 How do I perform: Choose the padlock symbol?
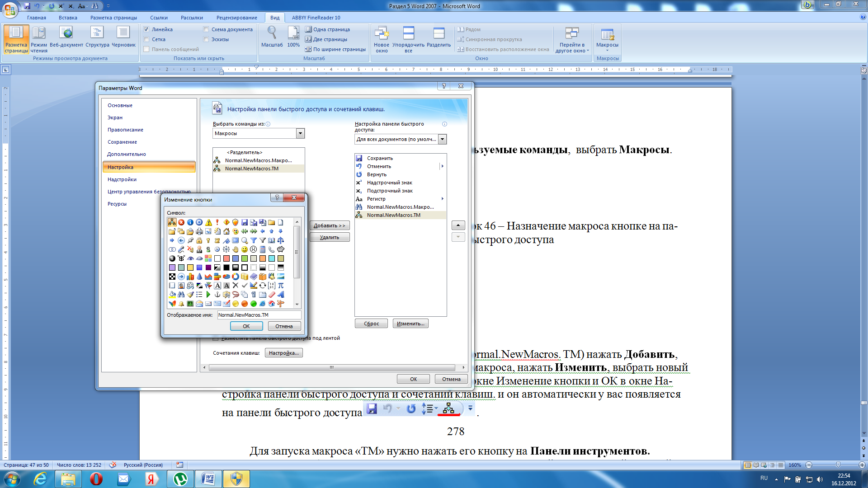tap(199, 240)
